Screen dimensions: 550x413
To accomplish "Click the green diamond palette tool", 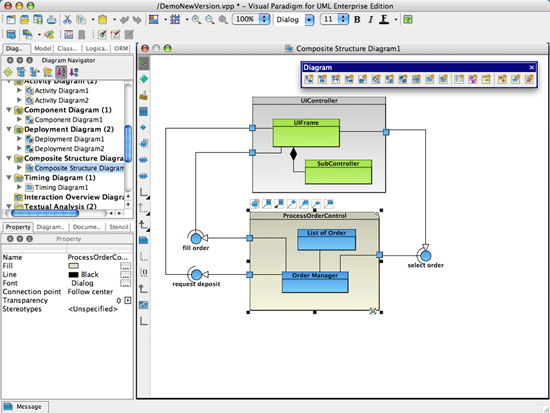I will pos(143,79).
